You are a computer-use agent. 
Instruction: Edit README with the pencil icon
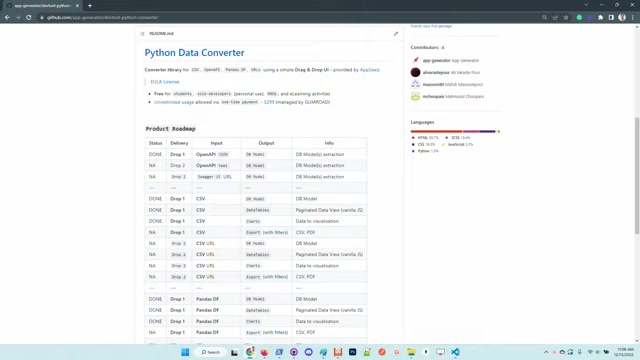396,33
